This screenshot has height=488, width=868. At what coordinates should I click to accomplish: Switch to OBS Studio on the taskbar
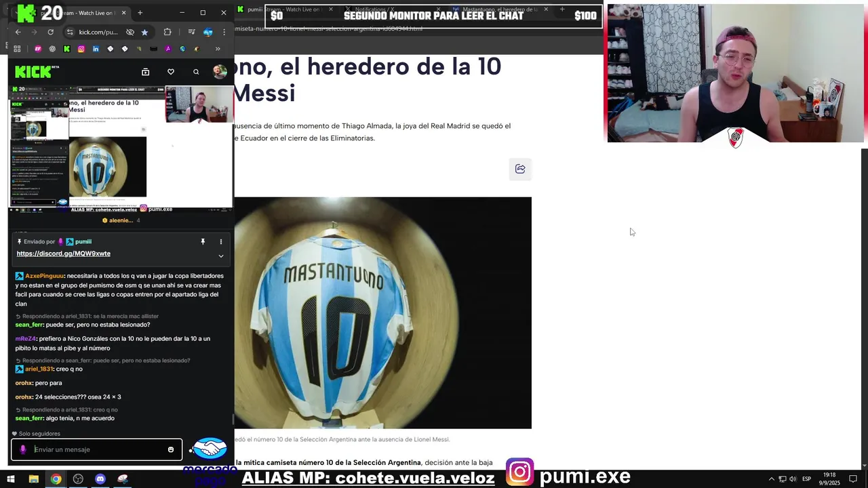pos(78,479)
